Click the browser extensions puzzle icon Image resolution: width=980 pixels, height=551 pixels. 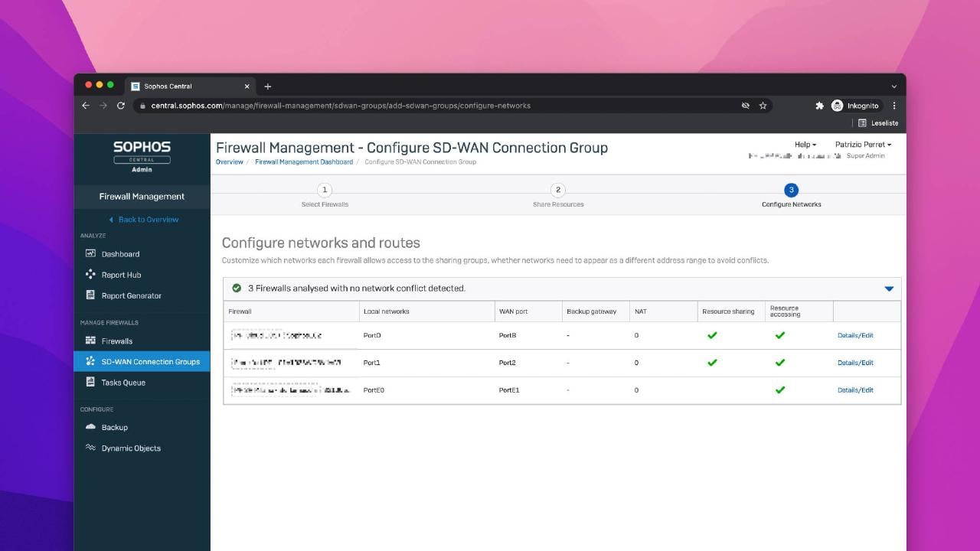[819, 106]
